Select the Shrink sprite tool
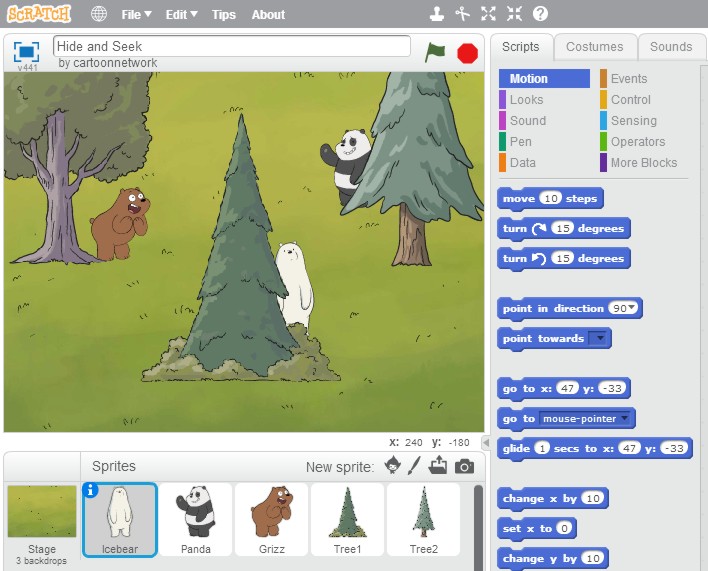Screen dimensions: 708x571 pyautogui.click(x=514, y=14)
